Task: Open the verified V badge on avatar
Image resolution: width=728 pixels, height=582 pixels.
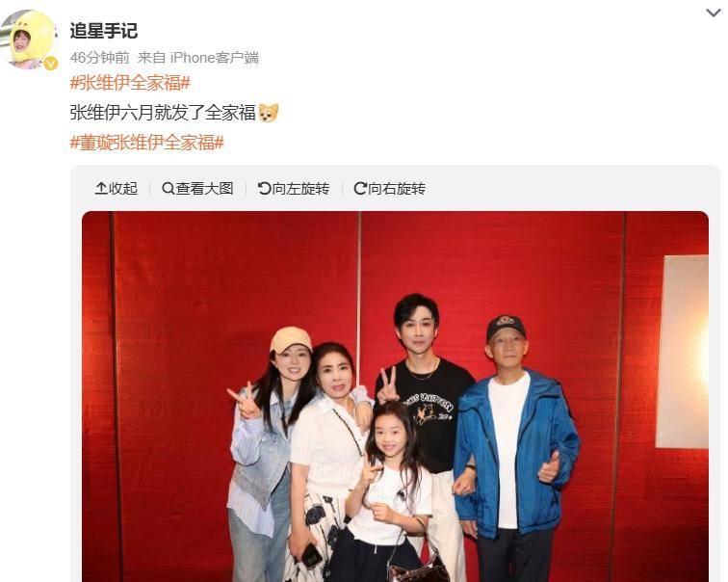Action: pyautogui.click(x=50, y=64)
